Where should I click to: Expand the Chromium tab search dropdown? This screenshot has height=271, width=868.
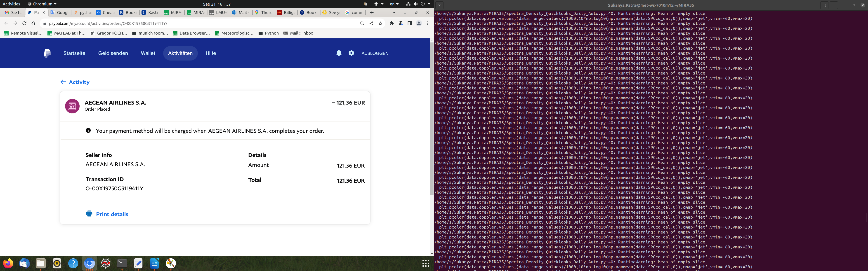(x=394, y=12)
